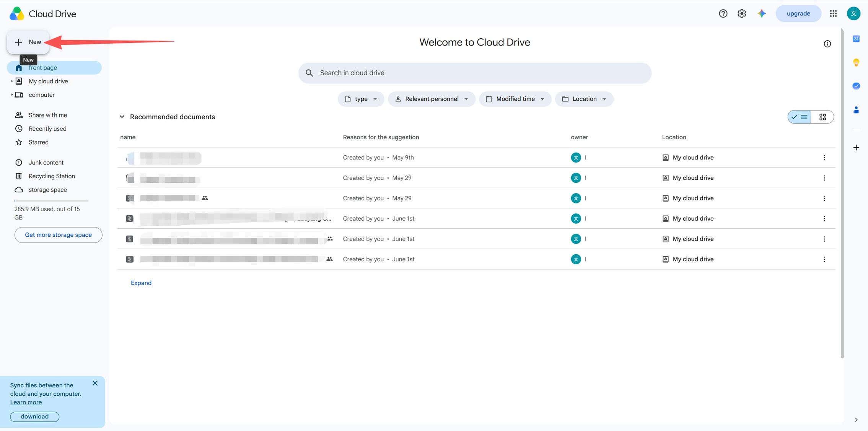Open more actions for the May 9th file
Viewport: 868px width, 431px height.
[x=824, y=158]
